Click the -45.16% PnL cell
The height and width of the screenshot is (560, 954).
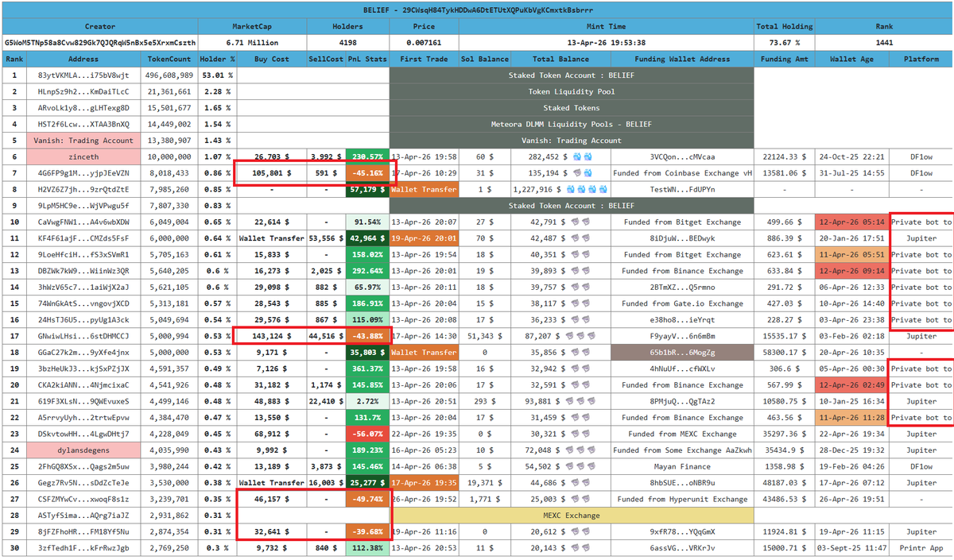pos(367,173)
